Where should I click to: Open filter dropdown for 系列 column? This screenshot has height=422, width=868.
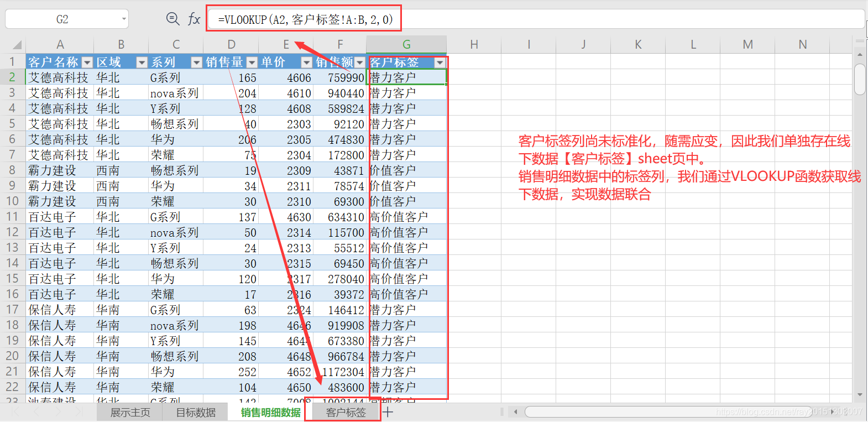[x=196, y=62]
